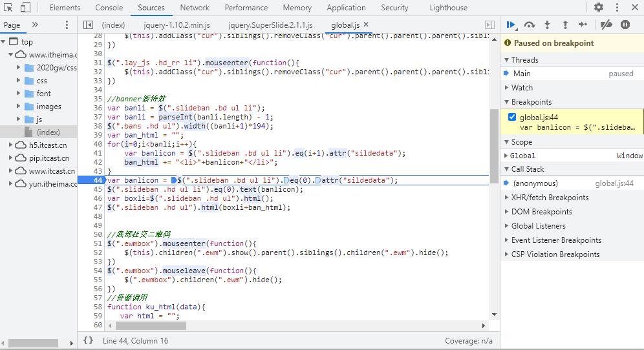Step over next function call
The width and height of the screenshot is (644, 350).
(530, 25)
